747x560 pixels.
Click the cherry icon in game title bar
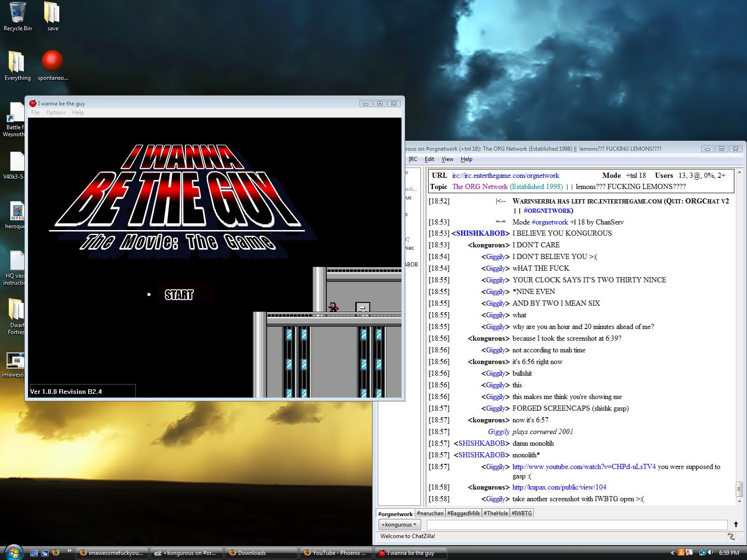tap(33, 103)
